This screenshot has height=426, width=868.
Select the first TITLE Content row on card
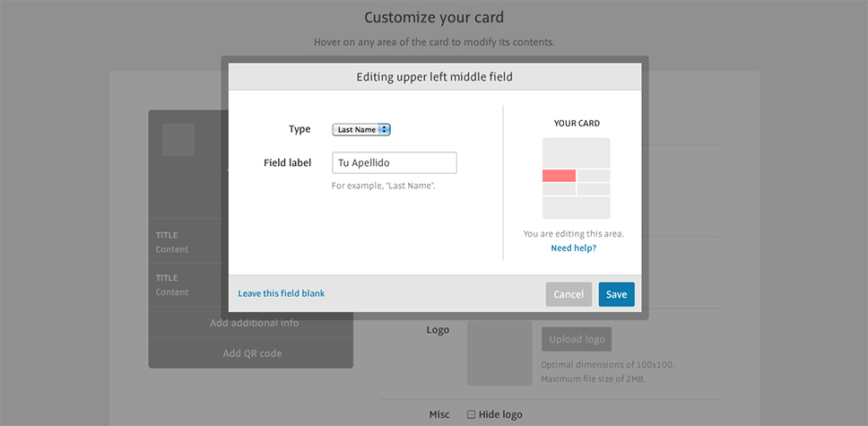click(189, 242)
